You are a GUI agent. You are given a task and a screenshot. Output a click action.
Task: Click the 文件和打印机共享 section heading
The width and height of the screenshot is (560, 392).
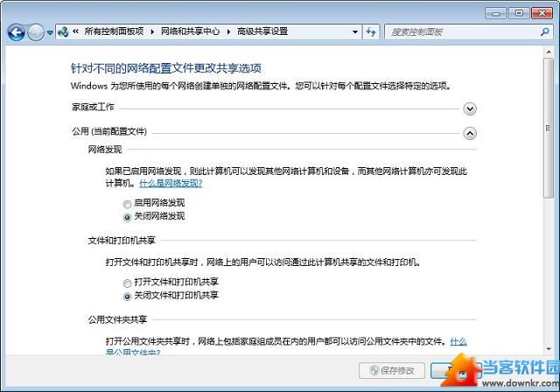(122, 241)
